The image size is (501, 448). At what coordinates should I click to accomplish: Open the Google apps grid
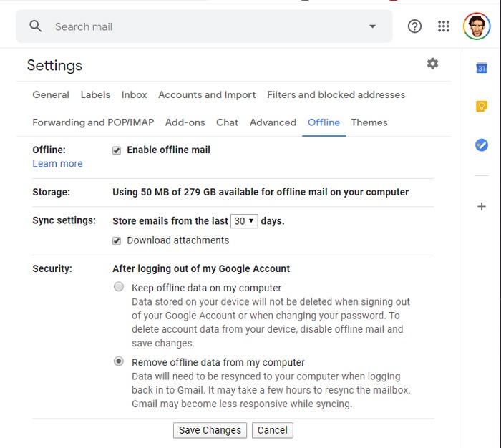click(444, 26)
